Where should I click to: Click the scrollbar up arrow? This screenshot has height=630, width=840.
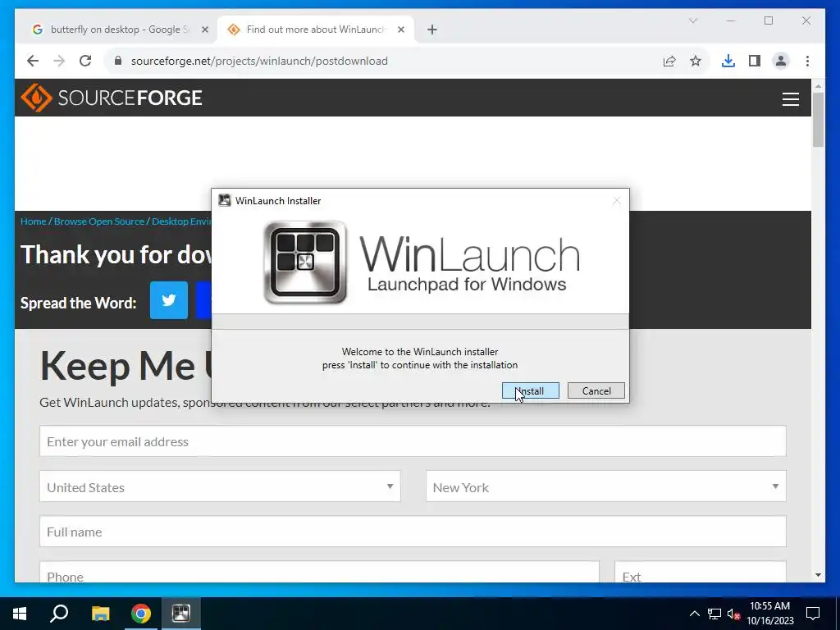(818, 85)
